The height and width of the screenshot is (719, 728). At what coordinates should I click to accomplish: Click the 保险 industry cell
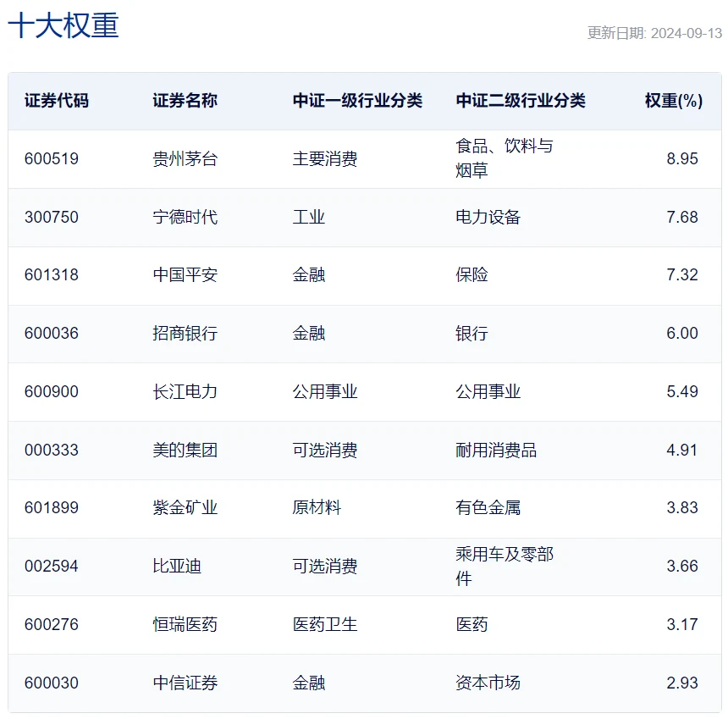[472, 275]
